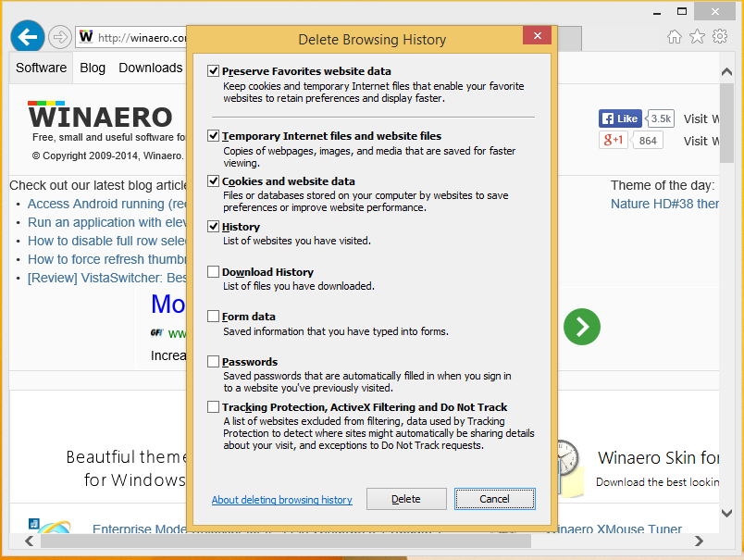The height and width of the screenshot is (560, 744).
Task: Close the Delete Browsing History dialog
Action: point(537,35)
